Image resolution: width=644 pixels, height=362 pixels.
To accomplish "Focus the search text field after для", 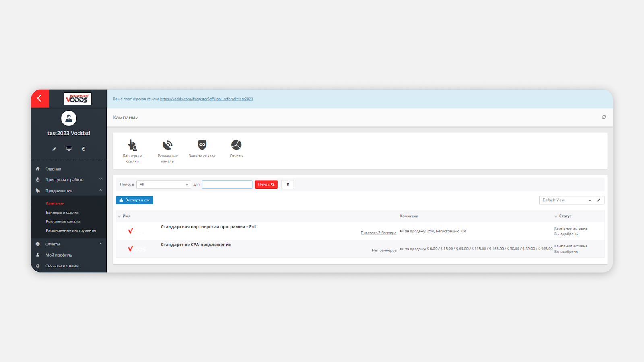I will coord(227,185).
